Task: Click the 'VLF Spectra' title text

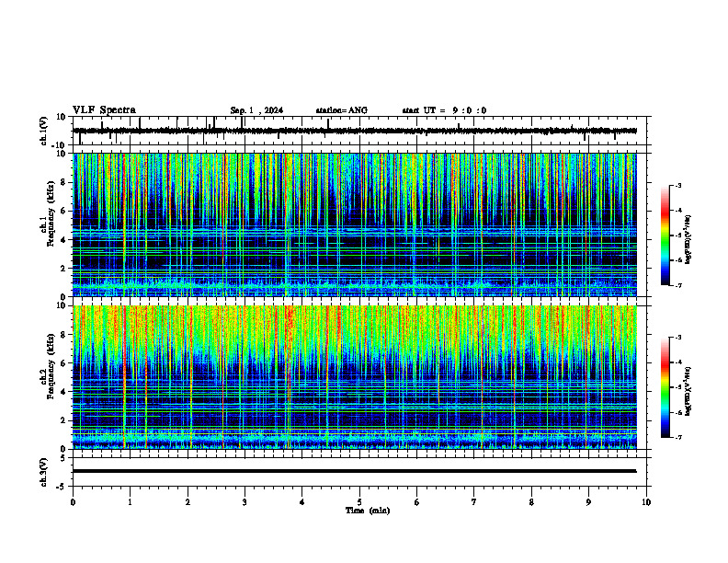Action: click(x=104, y=110)
